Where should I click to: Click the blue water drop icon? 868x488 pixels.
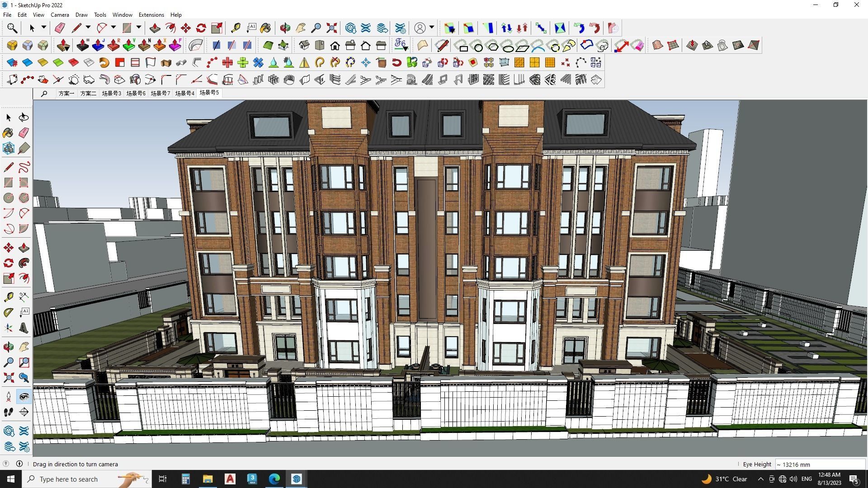(x=274, y=62)
